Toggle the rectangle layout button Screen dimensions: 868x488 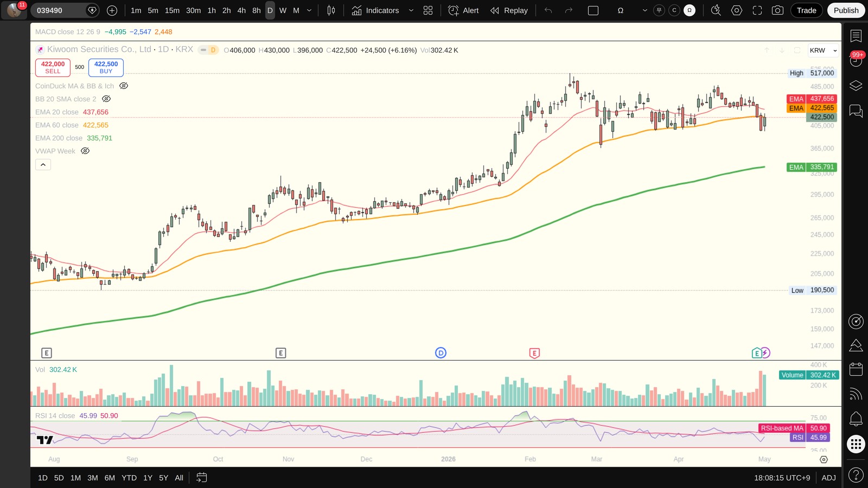[x=593, y=10]
